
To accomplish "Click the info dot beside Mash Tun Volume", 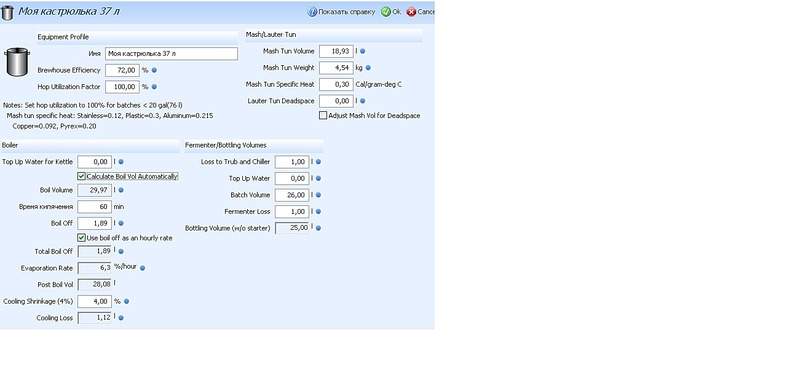I will 362,51.
